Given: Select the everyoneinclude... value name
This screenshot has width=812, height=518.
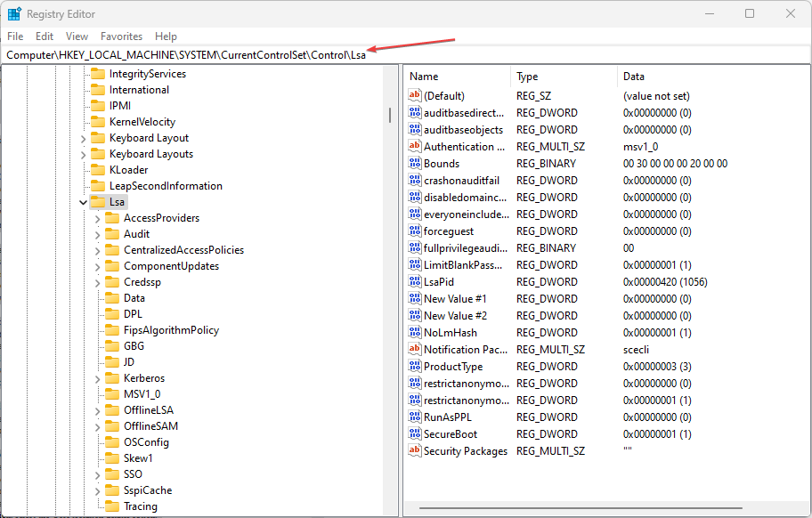Looking at the screenshot, I should (467, 214).
